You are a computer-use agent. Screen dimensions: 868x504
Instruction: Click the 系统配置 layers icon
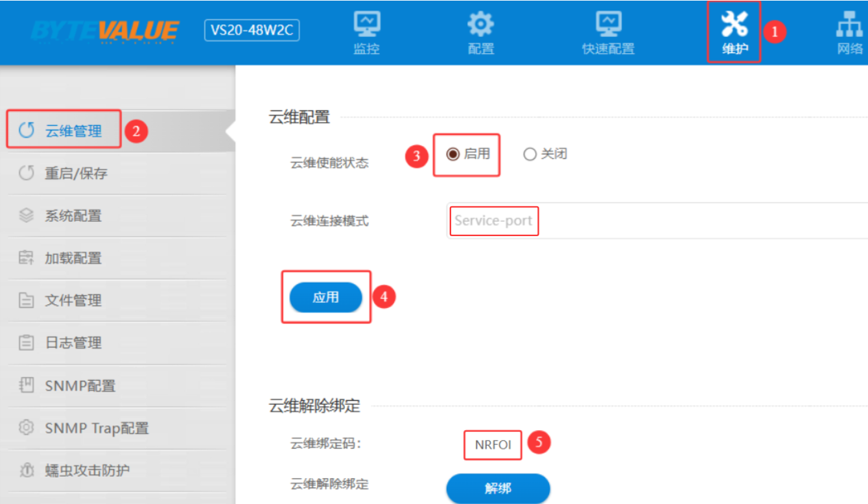click(x=26, y=216)
